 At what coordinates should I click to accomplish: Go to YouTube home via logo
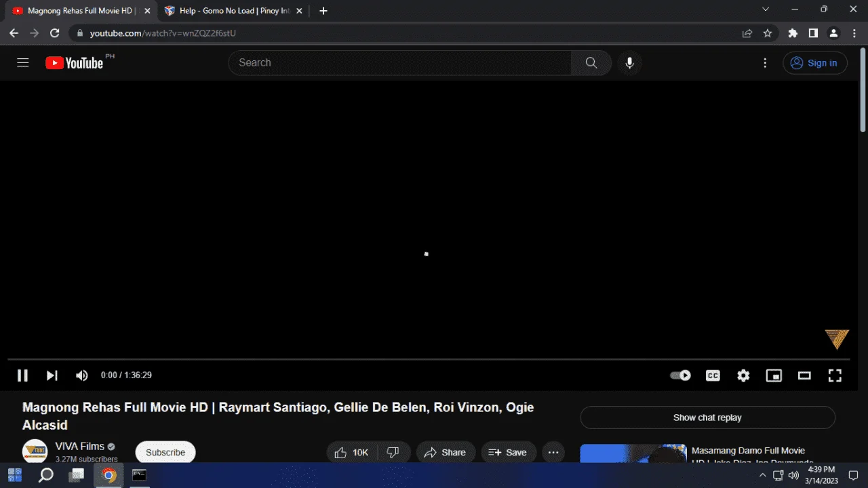coord(75,63)
